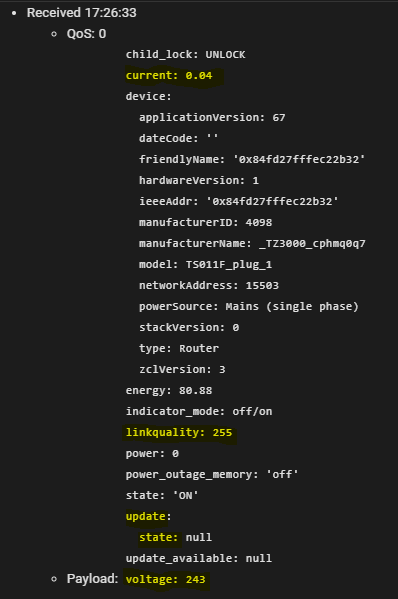Click the manufacturerName _TZ3000_cphmq0q7 line
Screen dimensions: 398x599
tap(252, 243)
